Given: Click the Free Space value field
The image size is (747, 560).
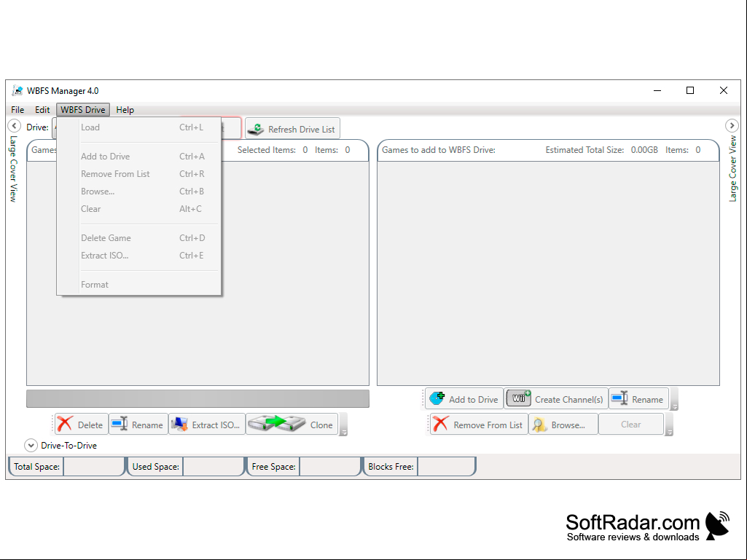Looking at the screenshot, I should pos(329,466).
